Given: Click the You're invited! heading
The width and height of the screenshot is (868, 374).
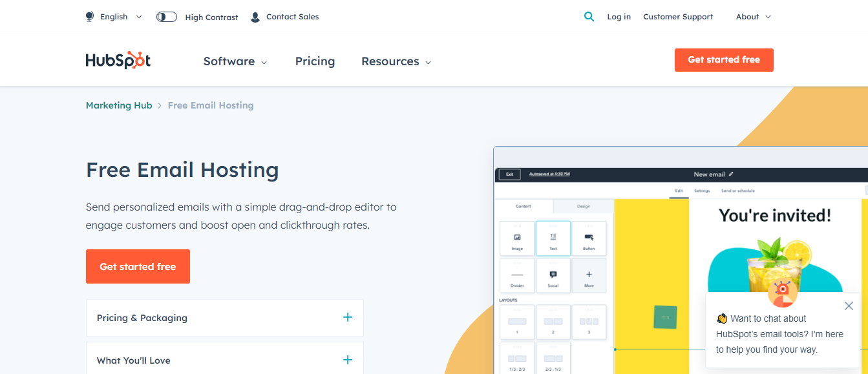Looking at the screenshot, I should pyautogui.click(x=775, y=215).
